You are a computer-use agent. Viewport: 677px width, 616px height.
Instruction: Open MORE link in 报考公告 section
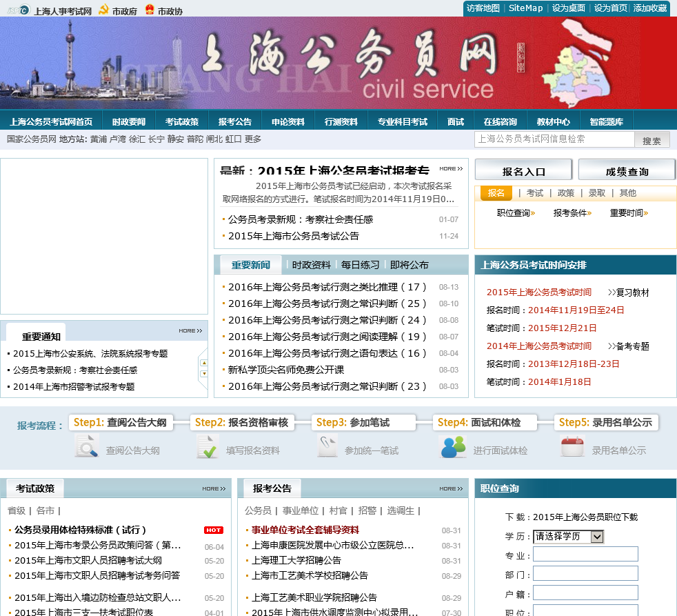[451, 488]
